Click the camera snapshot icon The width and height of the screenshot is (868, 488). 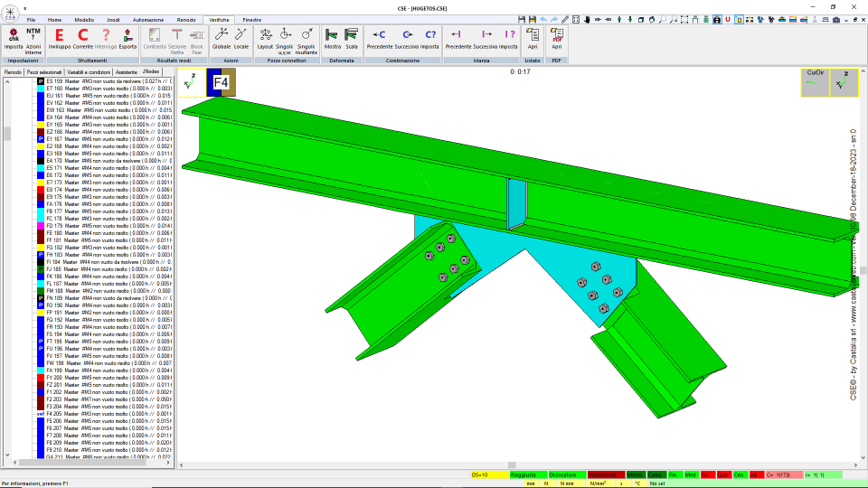[836, 19]
